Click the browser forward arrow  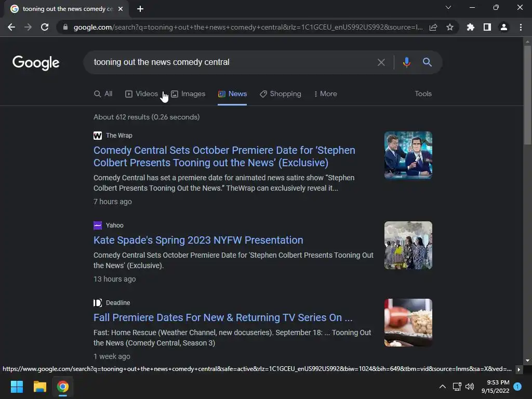tap(28, 27)
